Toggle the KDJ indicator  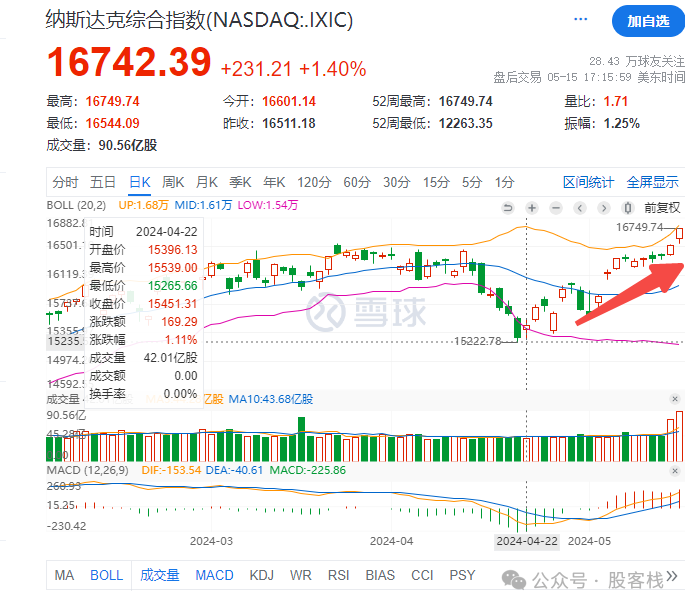261,575
